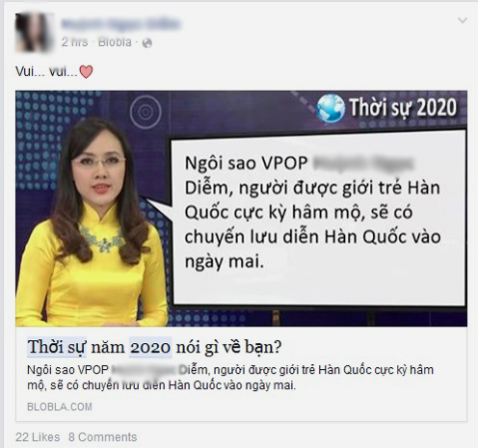Click 'ngày mai.' text in speech bubble
The height and width of the screenshot is (448, 478).
pyautogui.click(x=225, y=261)
